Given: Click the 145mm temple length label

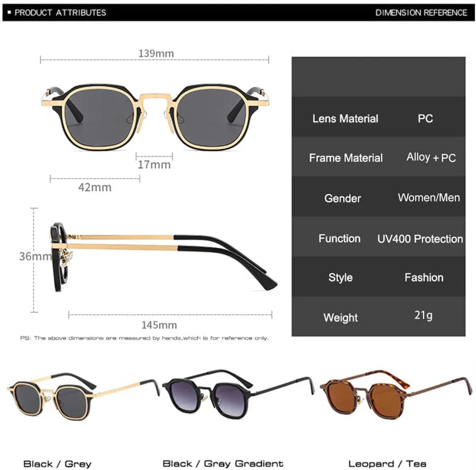Looking at the screenshot, I should pos(159,325).
